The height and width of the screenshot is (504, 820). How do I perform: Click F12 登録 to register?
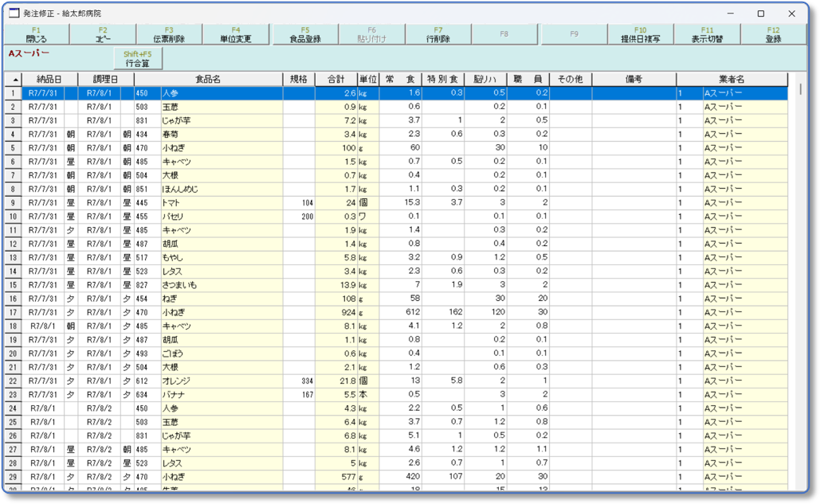[773, 34]
